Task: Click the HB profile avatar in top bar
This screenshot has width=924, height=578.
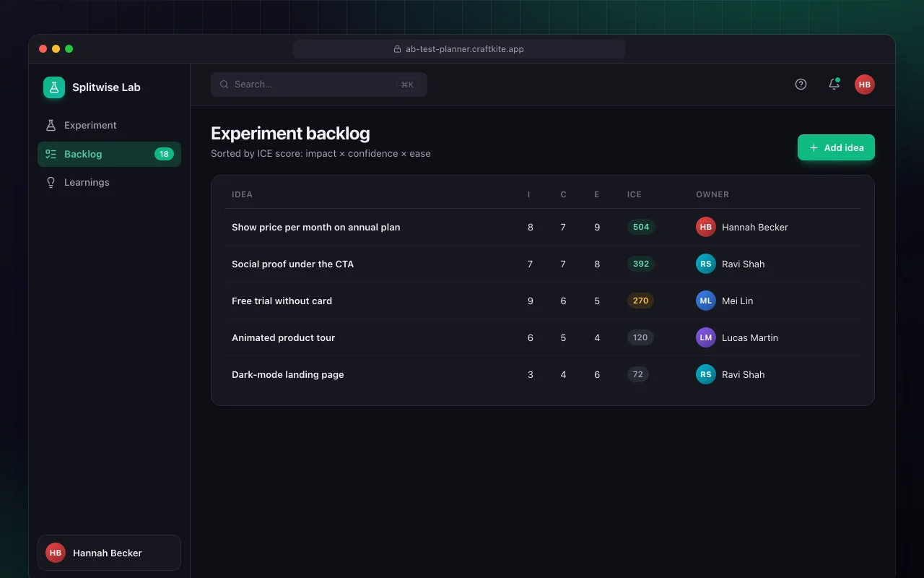Action: click(865, 85)
